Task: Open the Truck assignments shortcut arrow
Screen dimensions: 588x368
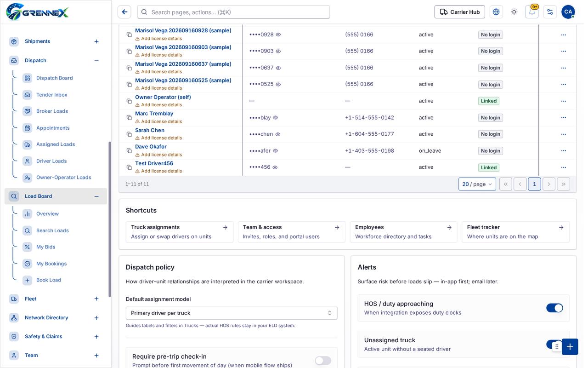Action: pos(225,227)
